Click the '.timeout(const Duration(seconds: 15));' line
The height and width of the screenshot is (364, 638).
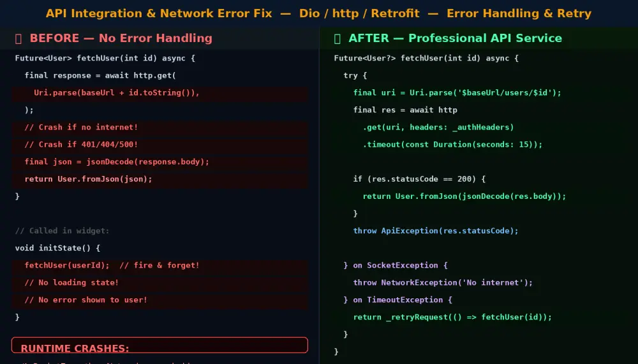[452, 144]
